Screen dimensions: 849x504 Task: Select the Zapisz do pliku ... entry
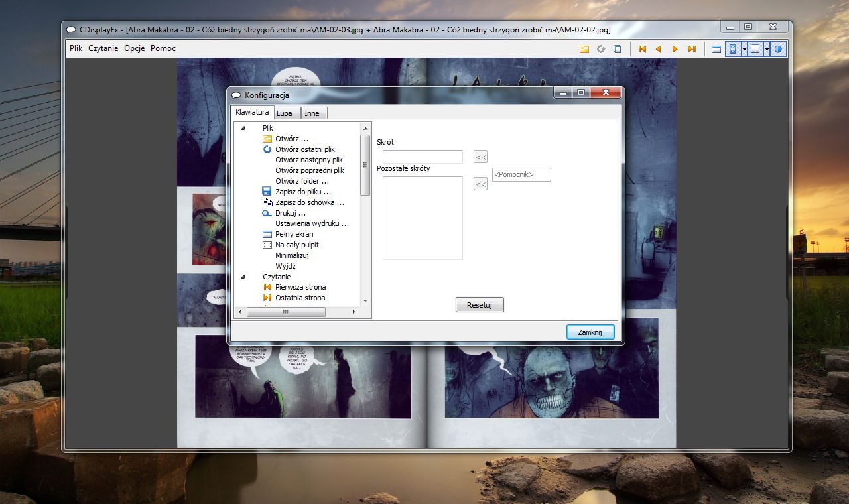[x=303, y=192]
